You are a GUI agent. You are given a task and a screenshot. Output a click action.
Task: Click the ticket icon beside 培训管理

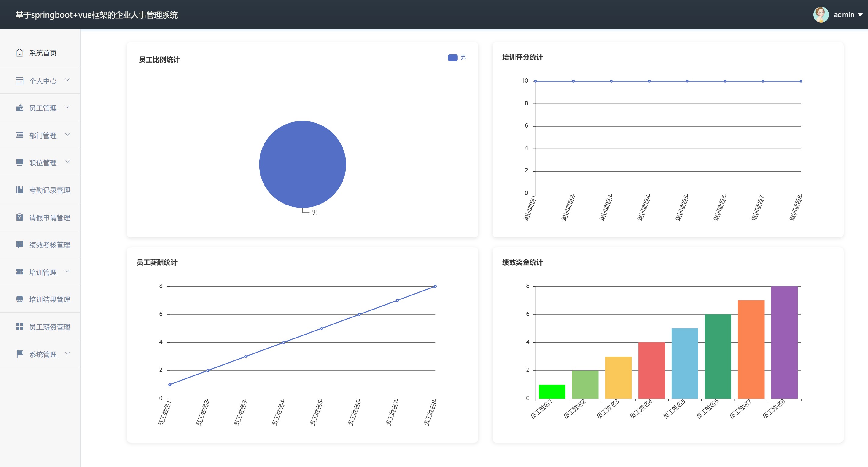pos(20,272)
